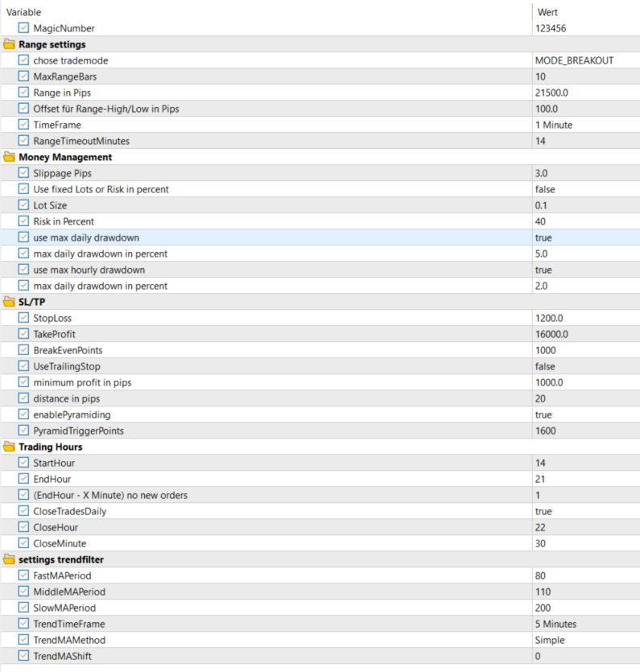This screenshot has width=640, height=672.
Task: Click the (EndHour - X Minute) no new orders label
Action: pos(110,495)
